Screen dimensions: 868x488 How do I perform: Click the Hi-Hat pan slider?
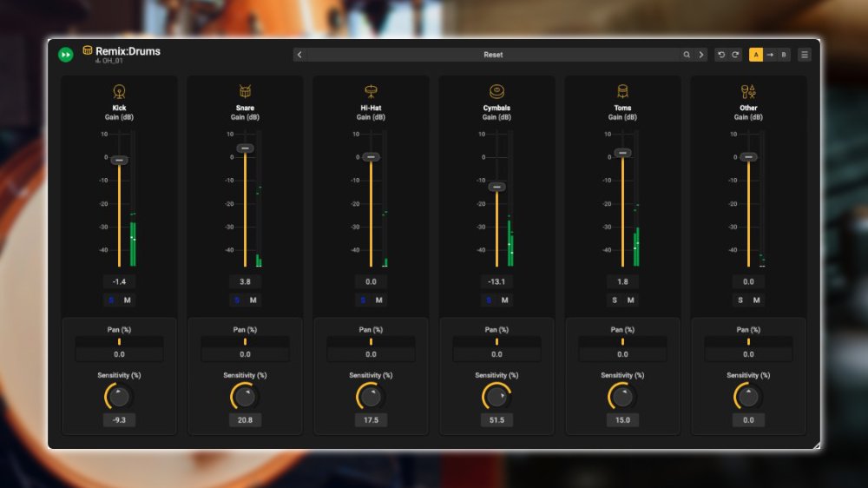[x=371, y=342]
